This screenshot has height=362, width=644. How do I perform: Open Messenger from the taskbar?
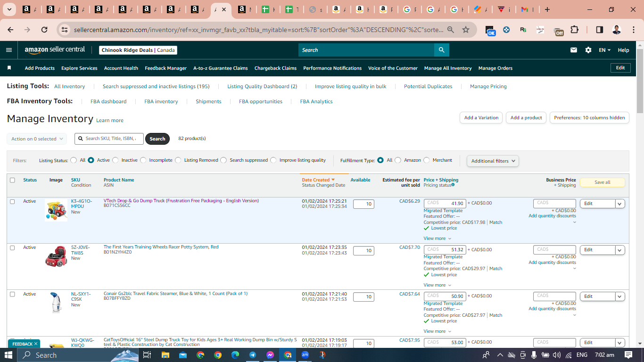[x=270, y=355]
